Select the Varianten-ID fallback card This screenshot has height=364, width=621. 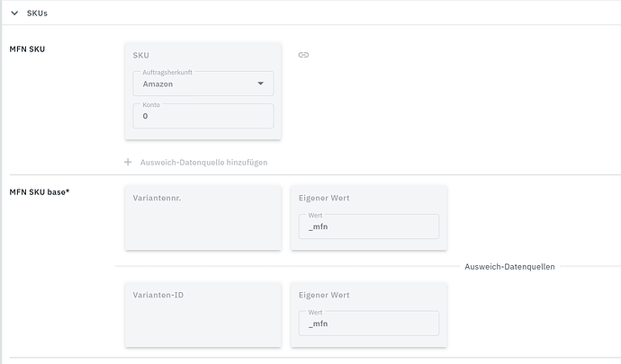pos(202,315)
